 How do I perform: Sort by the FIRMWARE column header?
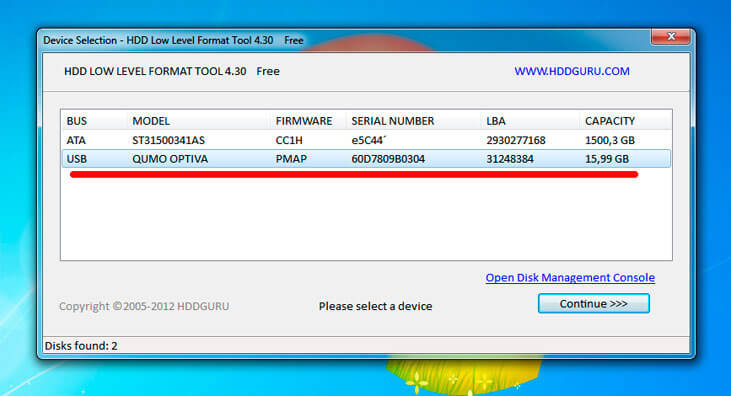[303, 121]
